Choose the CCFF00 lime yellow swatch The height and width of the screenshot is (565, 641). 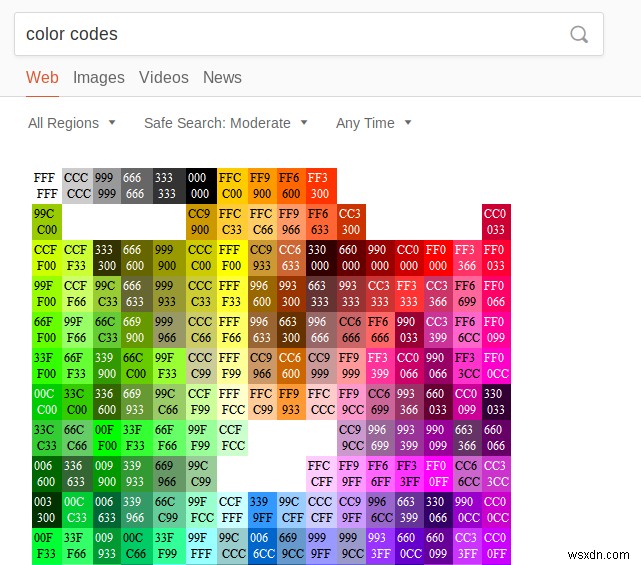point(47,258)
